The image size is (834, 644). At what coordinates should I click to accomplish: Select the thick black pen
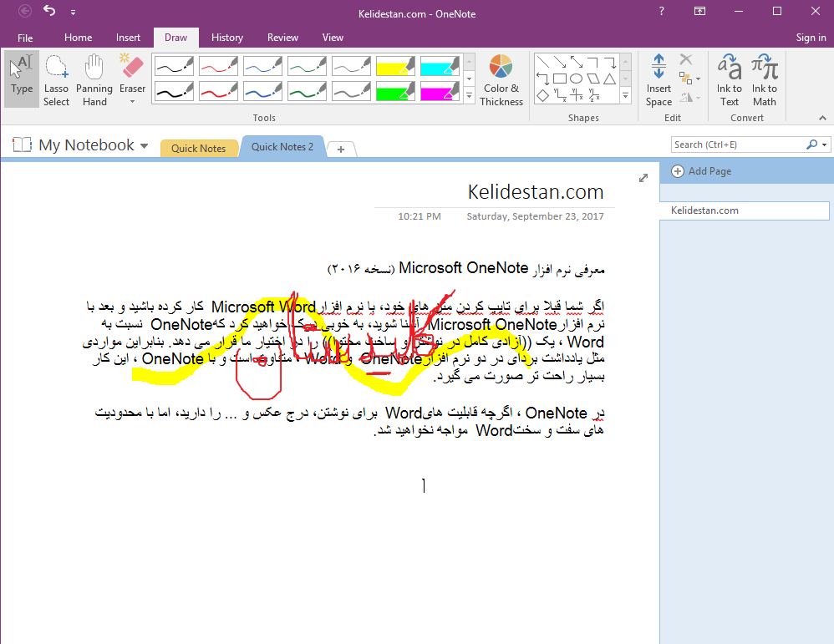click(174, 91)
